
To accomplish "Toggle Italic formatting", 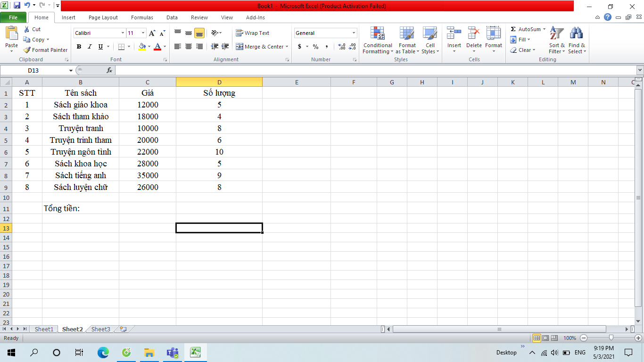I will click(90, 47).
